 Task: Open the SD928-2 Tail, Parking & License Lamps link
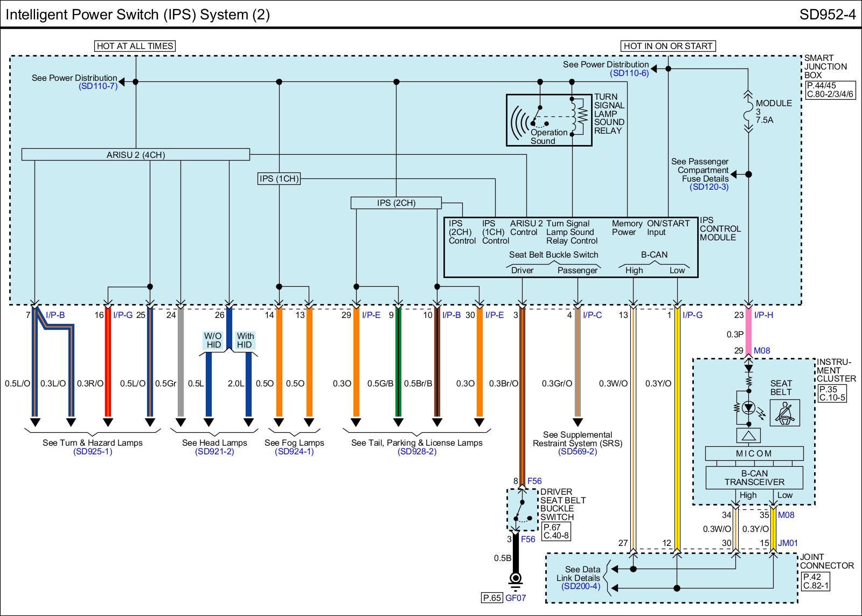point(416,452)
